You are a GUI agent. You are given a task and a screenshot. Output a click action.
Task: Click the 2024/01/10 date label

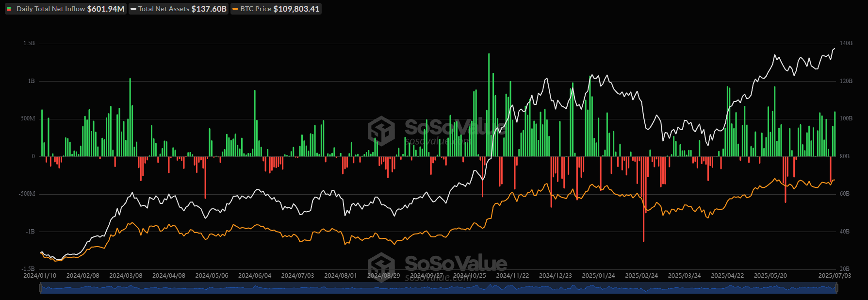pos(40,275)
